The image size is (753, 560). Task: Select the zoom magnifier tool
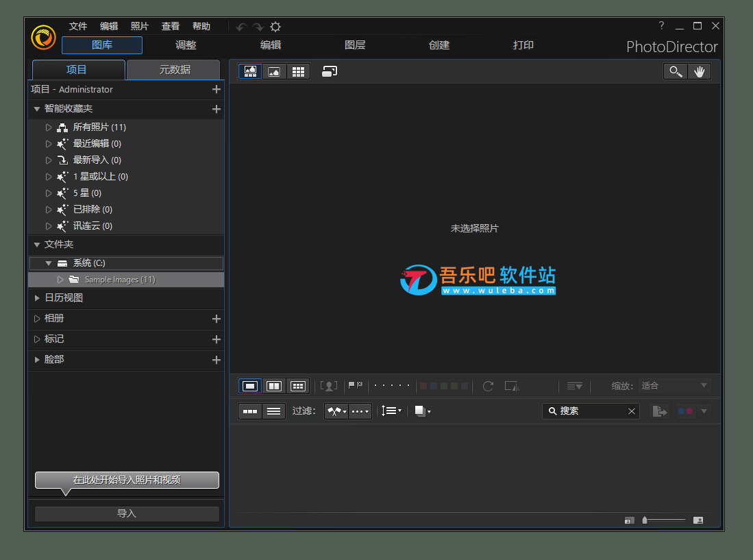675,71
